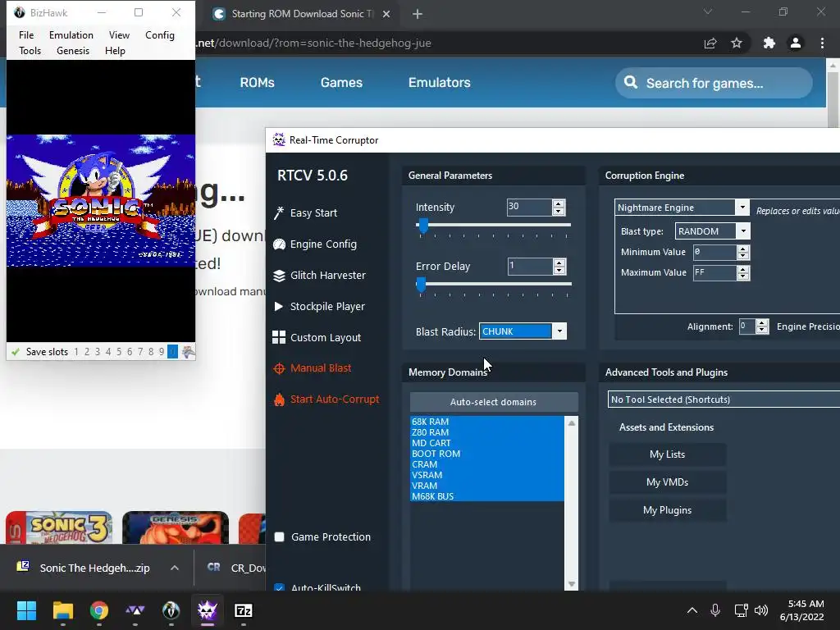Screen dimensions: 840x630
Task: Open File Explorer from taskbar
Action: (x=62, y=610)
